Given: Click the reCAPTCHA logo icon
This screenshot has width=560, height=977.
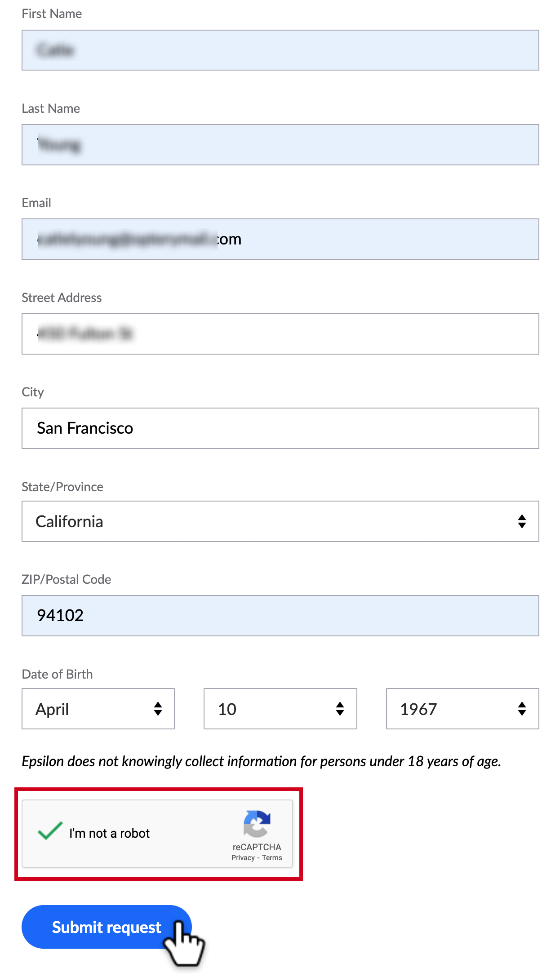Looking at the screenshot, I should click(257, 824).
